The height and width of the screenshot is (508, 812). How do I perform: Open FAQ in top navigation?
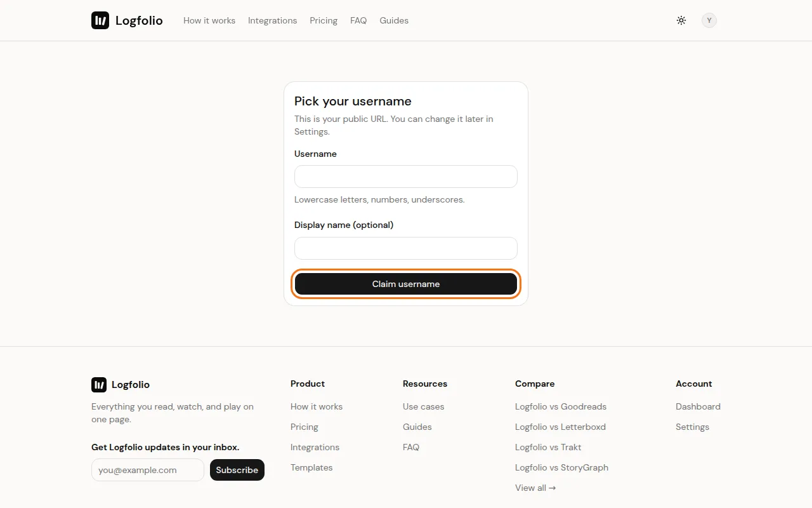point(358,20)
